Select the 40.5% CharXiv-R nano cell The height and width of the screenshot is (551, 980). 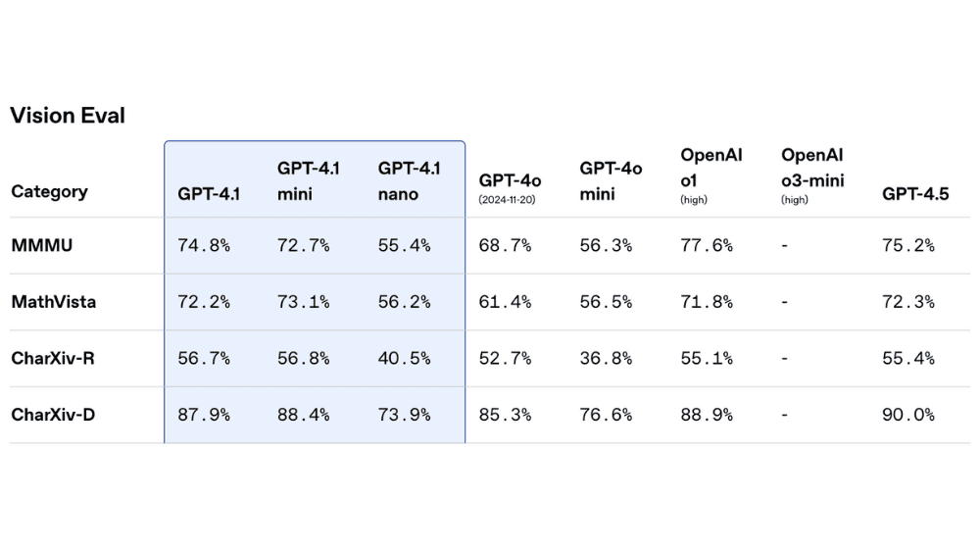405,358
